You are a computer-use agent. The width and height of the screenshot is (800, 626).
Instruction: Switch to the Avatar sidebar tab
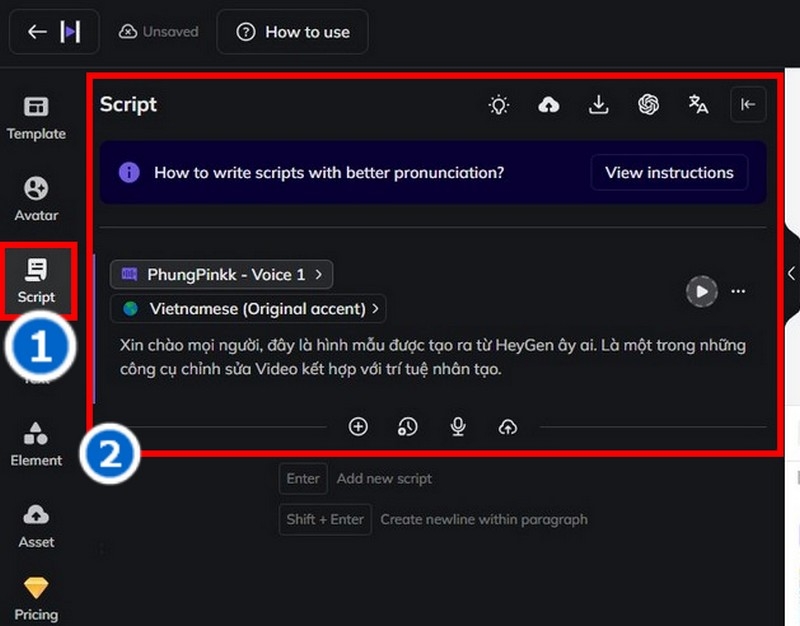[x=36, y=199]
